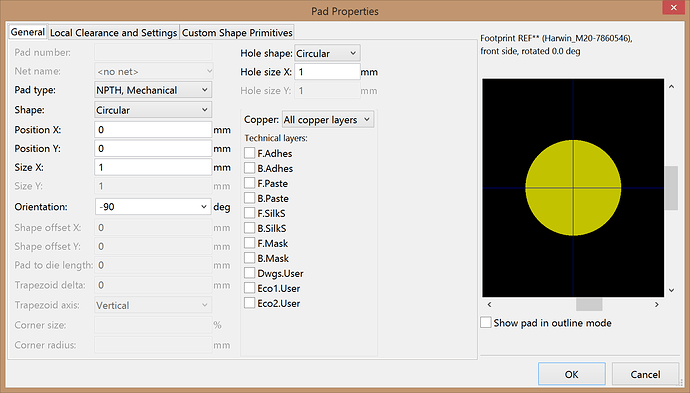Enable Show pad in outline mode

(486, 323)
